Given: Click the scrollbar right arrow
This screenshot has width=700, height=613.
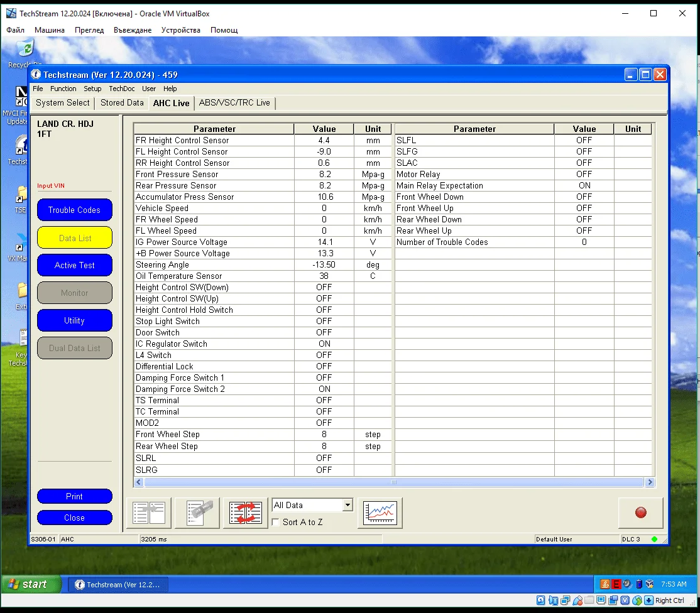Looking at the screenshot, I should pos(650,482).
